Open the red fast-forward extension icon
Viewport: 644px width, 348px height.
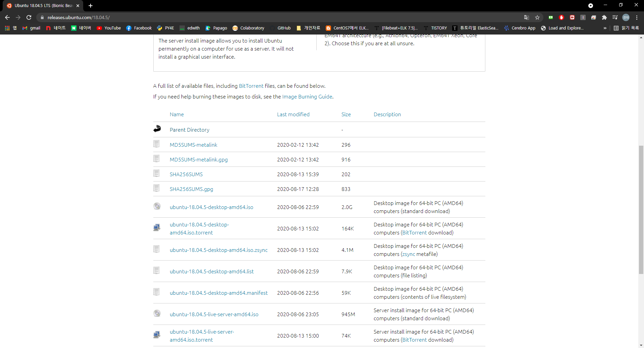(572, 17)
